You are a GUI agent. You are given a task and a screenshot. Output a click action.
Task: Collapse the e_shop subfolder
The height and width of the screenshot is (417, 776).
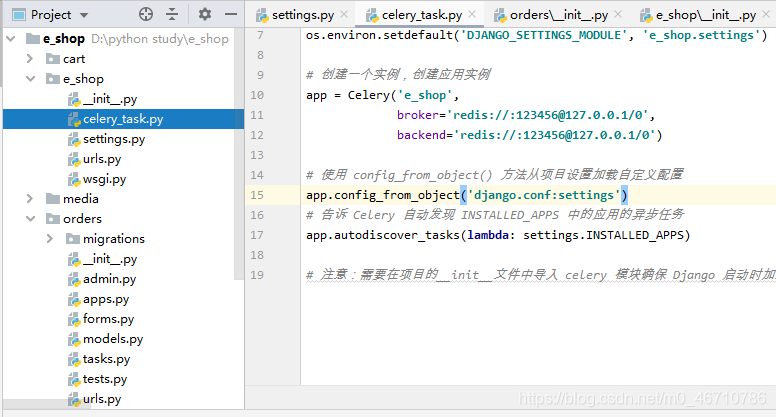pyautogui.click(x=31, y=79)
